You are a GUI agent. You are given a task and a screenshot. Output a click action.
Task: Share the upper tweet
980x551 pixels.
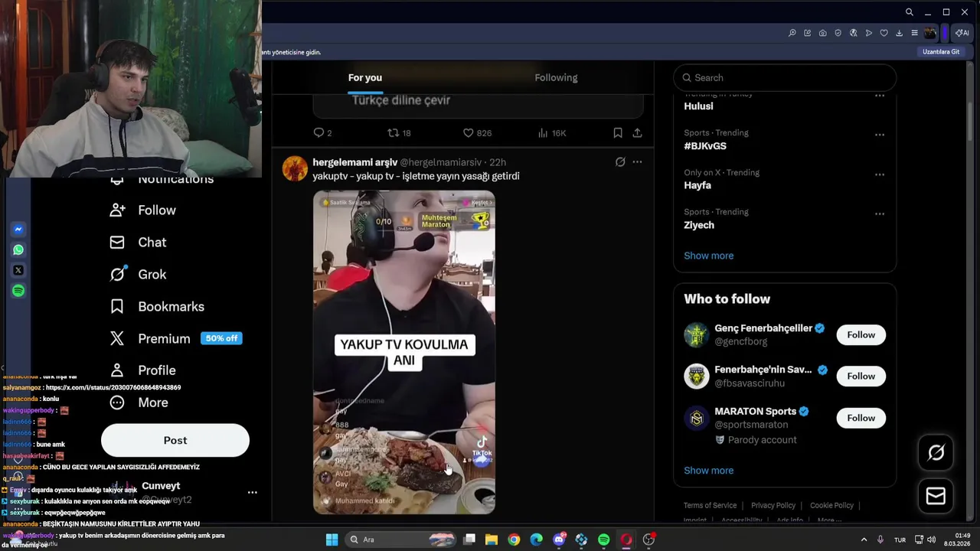click(637, 132)
